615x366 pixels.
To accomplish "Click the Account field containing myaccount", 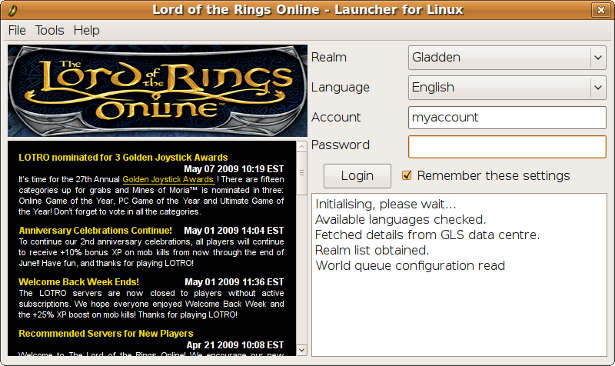I will coord(507,117).
